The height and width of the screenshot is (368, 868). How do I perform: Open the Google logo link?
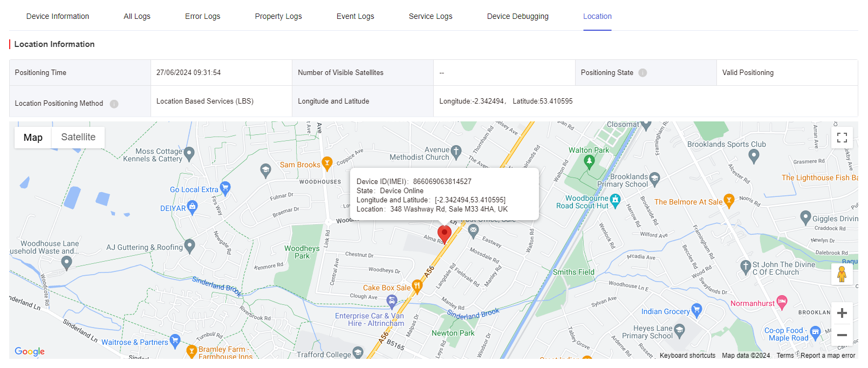tap(30, 351)
